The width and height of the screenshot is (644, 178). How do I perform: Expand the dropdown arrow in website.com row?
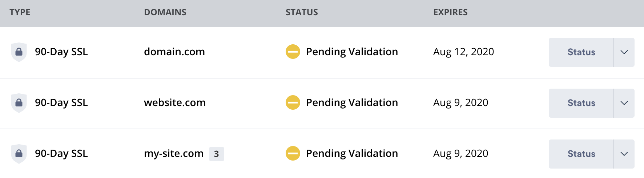click(x=624, y=103)
